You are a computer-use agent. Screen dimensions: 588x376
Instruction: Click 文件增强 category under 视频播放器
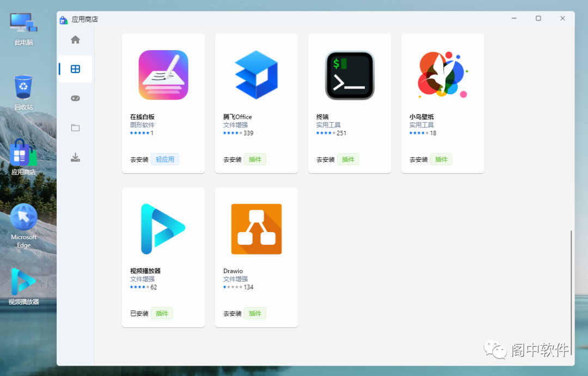pos(142,279)
